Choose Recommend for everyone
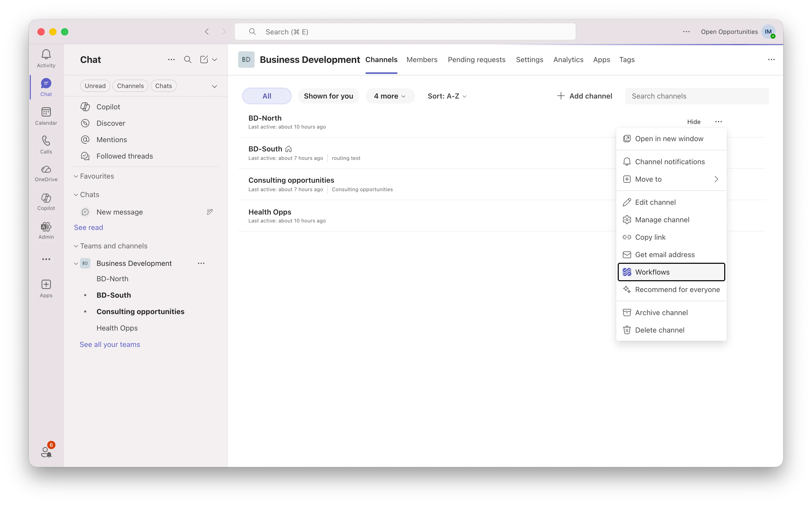The width and height of the screenshot is (812, 505). click(x=671, y=289)
